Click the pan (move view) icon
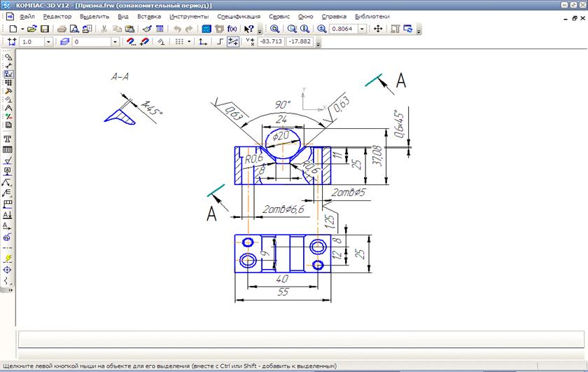Viewport: 588px width, 372px height. [378, 29]
